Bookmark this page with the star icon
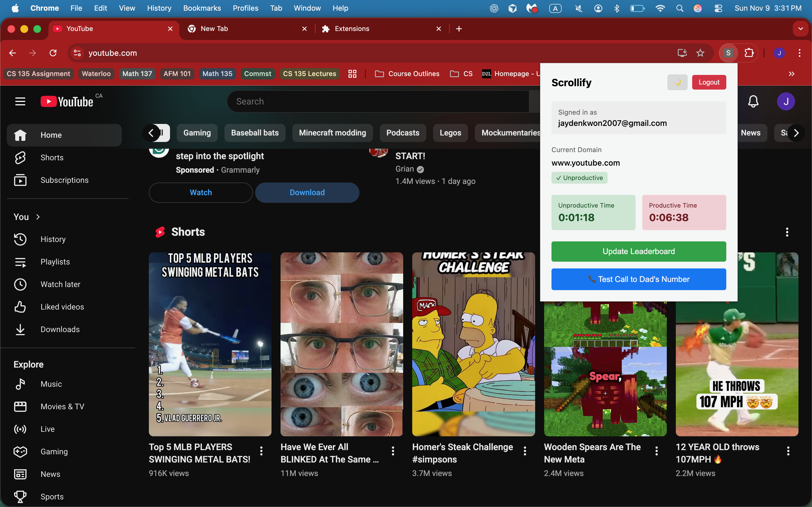This screenshot has width=812, height=507. tap(700, 53)
